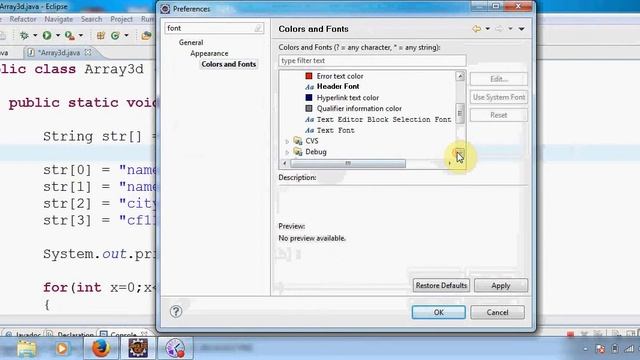Confirm preferences with OK

tap(438, 312)
